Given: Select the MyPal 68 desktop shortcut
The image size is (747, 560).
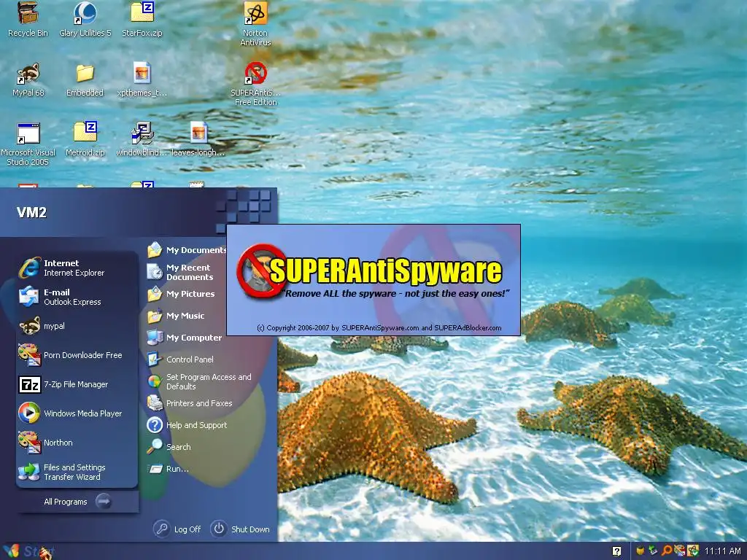Looking at the screenshot, I should pos(28,79).
